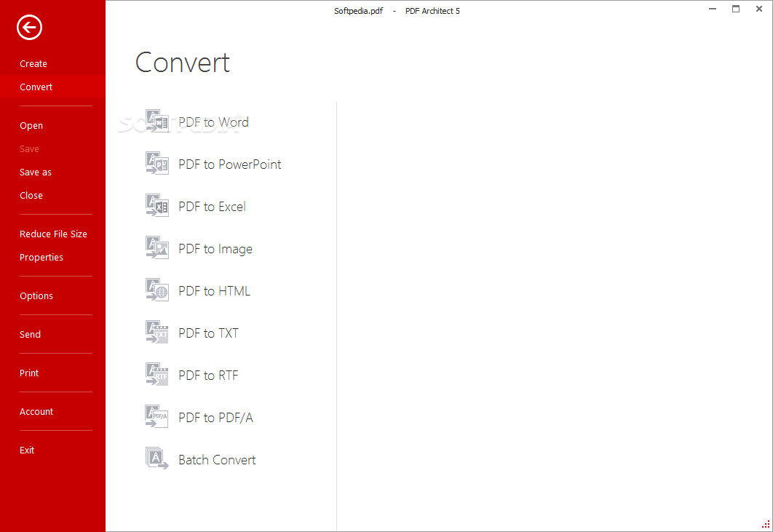Minimize the PDF Architect window

point(713,9)
